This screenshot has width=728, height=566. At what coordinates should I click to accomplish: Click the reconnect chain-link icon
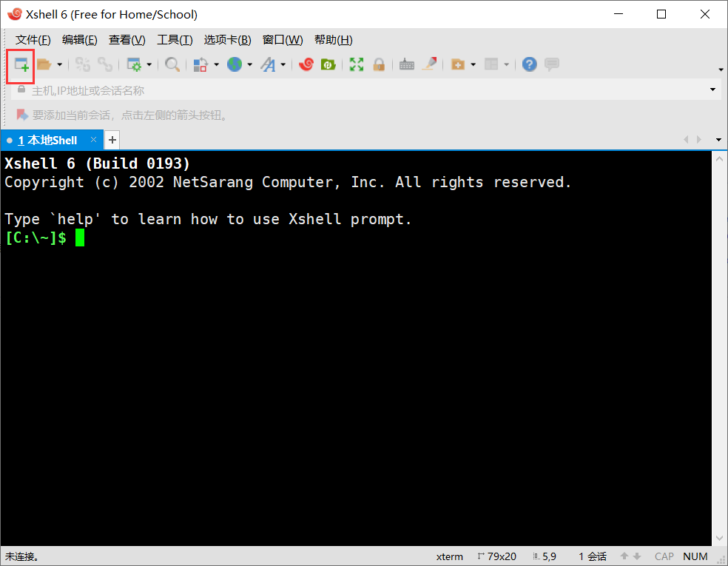105,64
